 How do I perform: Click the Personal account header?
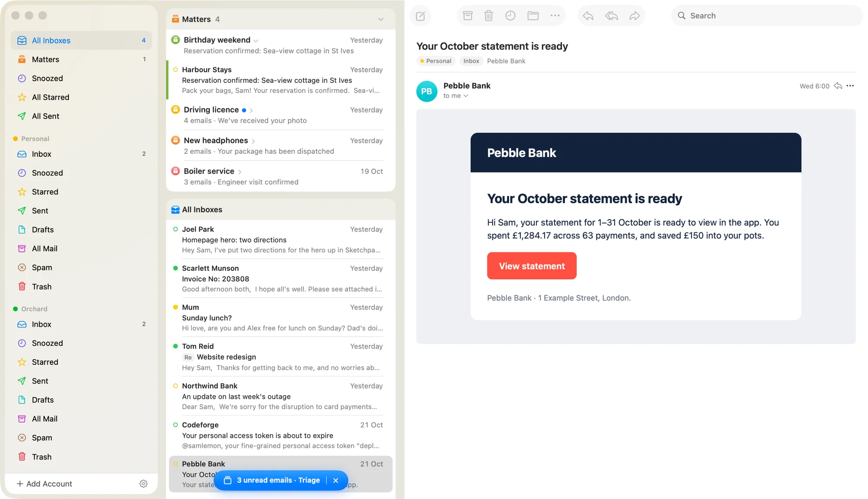31,139
